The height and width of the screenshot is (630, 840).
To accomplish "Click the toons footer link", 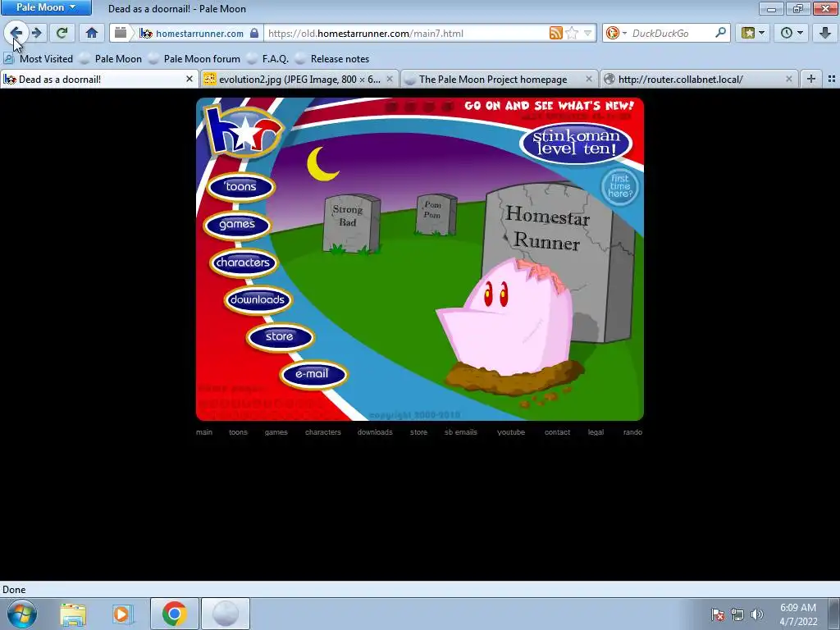I will coord(239,432).
